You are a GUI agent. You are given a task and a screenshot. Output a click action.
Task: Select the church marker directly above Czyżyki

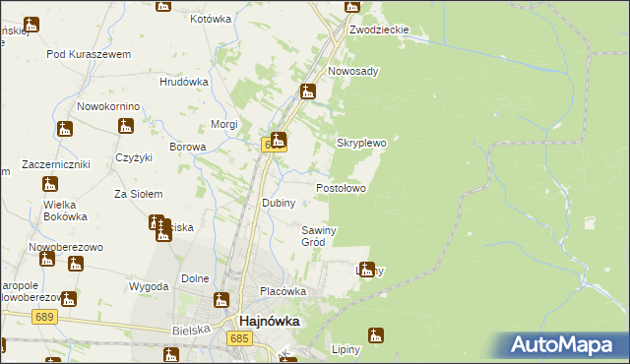pos(126,126)
